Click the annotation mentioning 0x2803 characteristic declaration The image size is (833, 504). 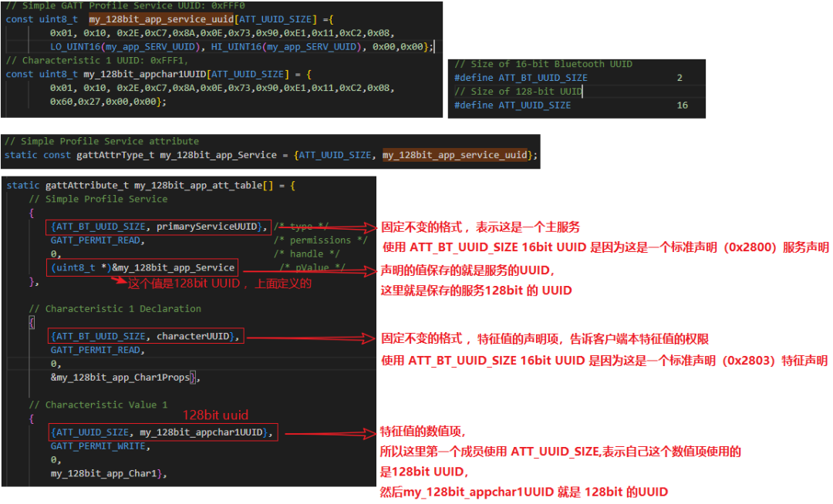(605, 361)
